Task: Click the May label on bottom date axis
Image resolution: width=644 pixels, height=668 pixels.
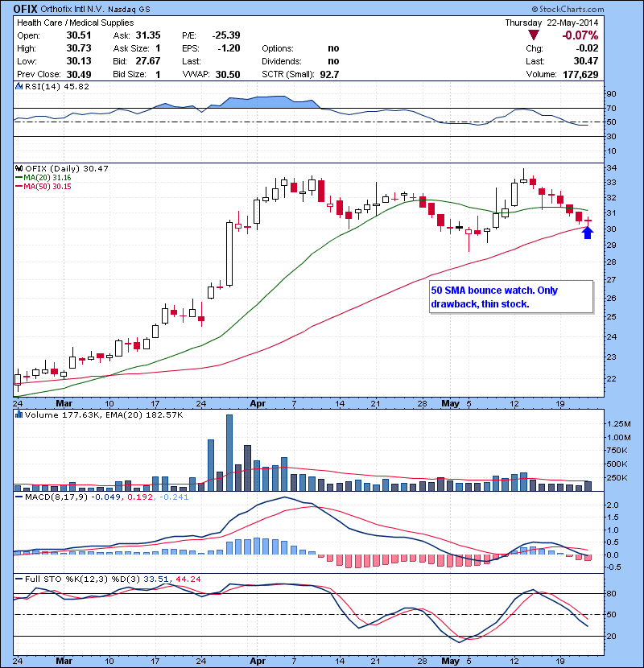Action: point(450,661)
